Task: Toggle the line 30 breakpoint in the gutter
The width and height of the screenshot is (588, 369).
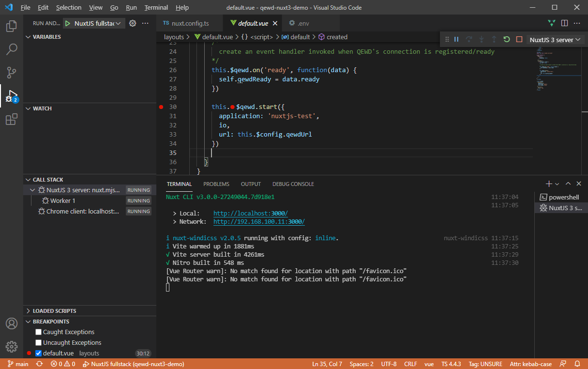Action: (162, 107)
